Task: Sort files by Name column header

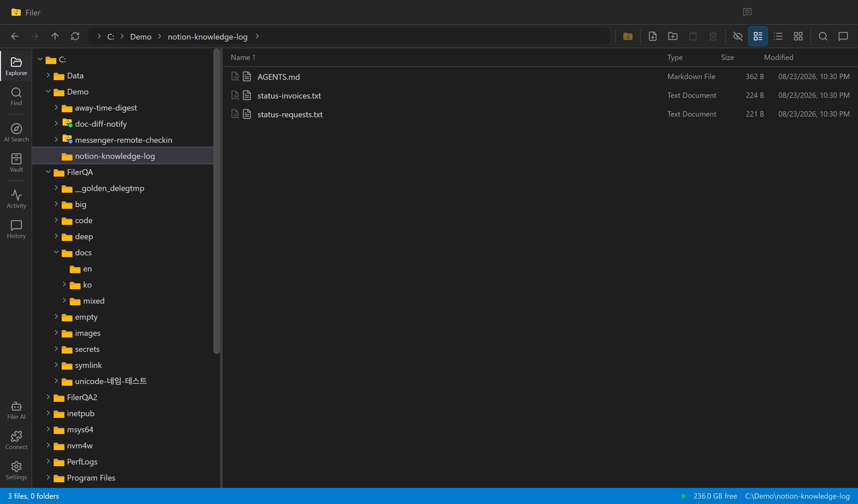Action: [x=243, y=58]
